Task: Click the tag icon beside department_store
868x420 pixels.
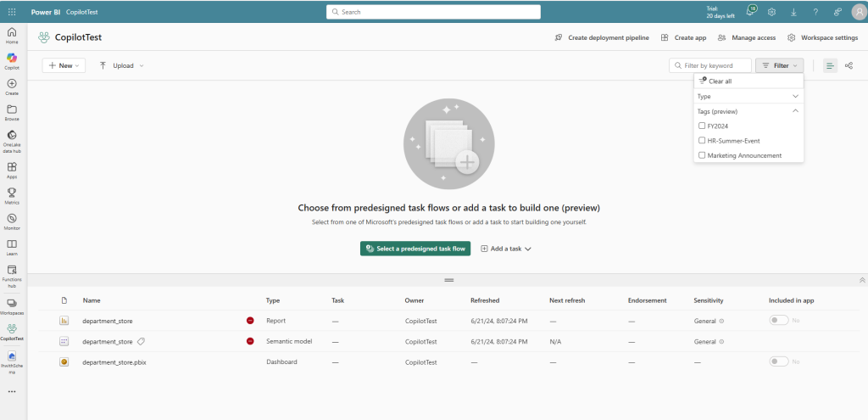Action: click(142, 341)
